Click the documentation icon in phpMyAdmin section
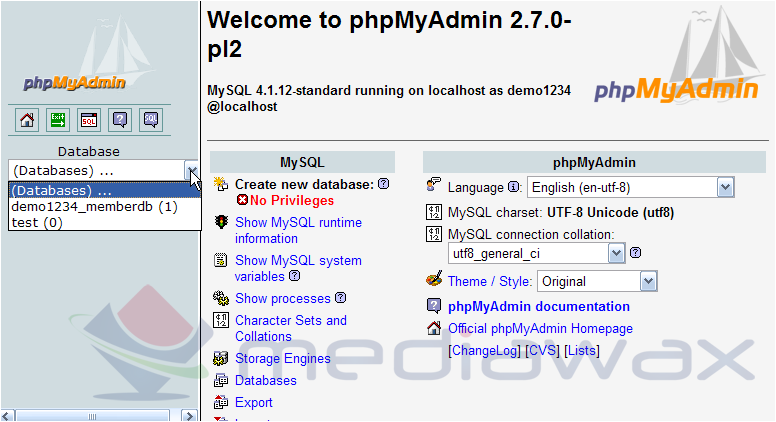This screenshot has width=776, height=422. [434, 306]
